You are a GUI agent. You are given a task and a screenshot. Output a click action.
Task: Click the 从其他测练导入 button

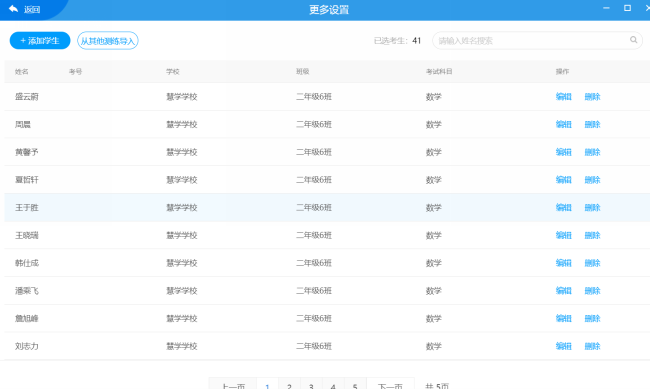click(108, 41)
